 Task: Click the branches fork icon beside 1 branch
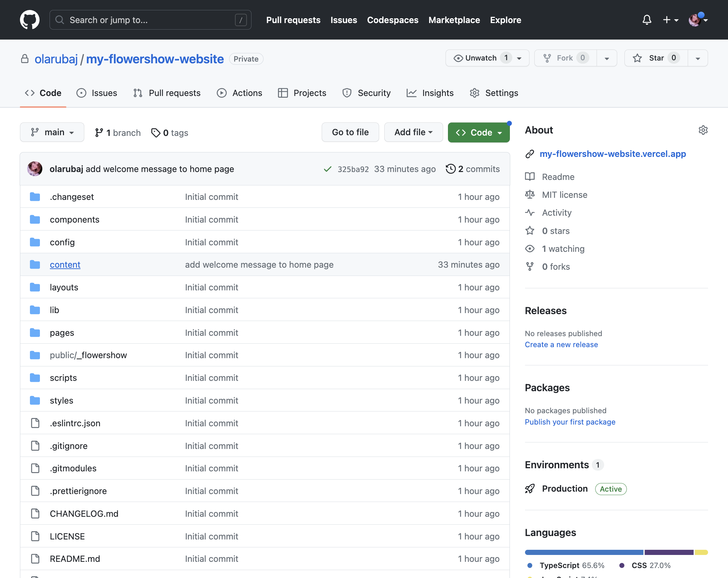[x=99, y=133]
